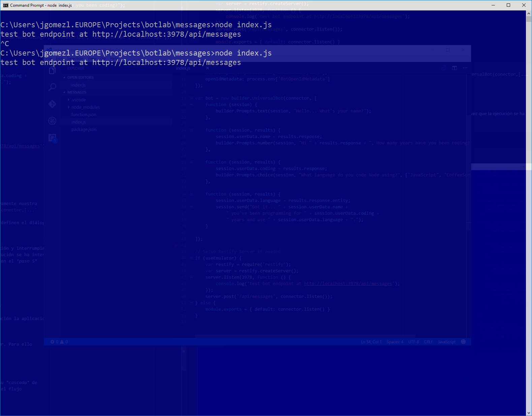Open the Help menu in VS Code
Image resolution: width=532 pixels, height=416 pixels.
114,59
